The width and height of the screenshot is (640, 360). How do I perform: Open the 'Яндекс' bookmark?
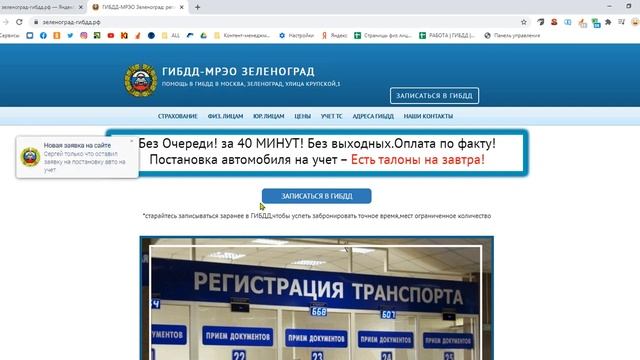(x=334, y=36)
